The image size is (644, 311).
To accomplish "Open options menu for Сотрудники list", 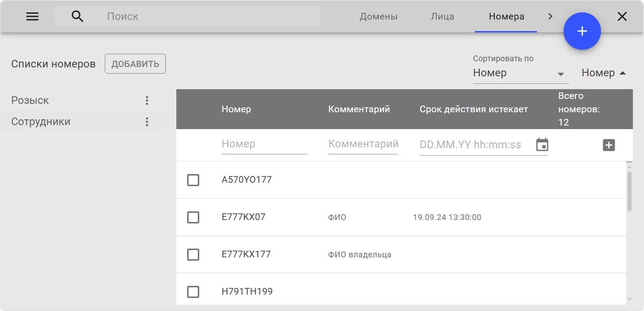I will (147, 122).
